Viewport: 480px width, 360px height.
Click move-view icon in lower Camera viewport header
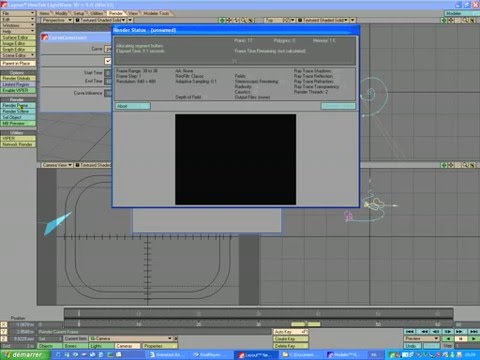click(x=451, y=165)
